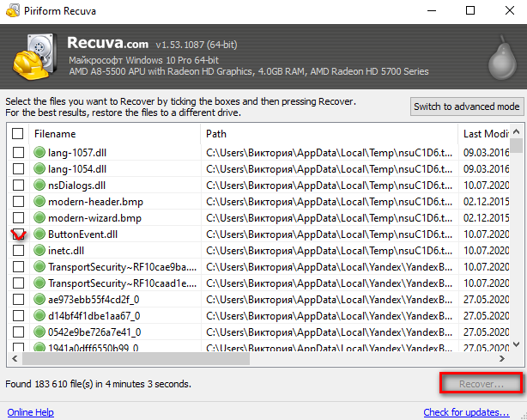Click the Piriform pear logo
Image resolution: width=527 pixels, height=420 pixels.
tap(502, 58)
